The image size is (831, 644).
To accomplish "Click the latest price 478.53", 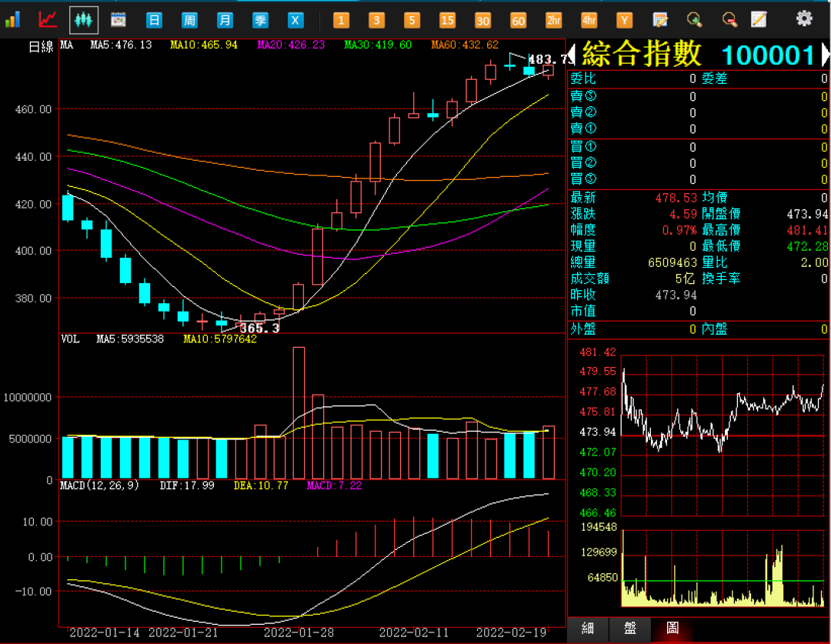I will point(676,199).
